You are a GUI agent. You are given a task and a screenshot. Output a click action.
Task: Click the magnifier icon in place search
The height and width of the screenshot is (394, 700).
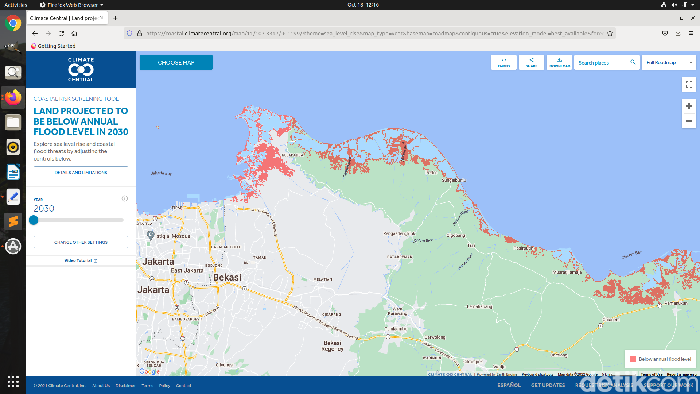[x=633, y=62]
